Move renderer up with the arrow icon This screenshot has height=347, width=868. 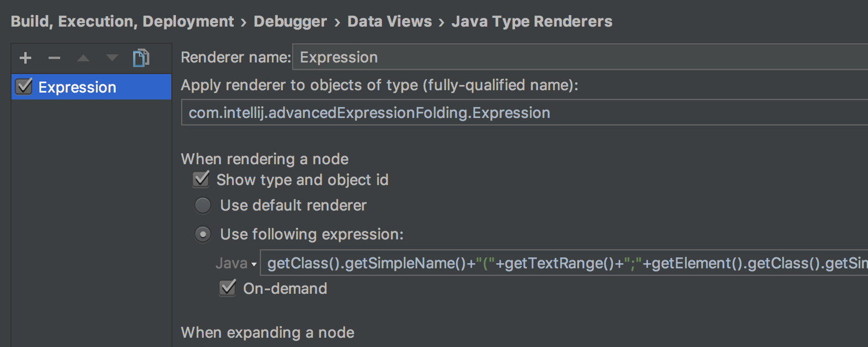[83, 58]
